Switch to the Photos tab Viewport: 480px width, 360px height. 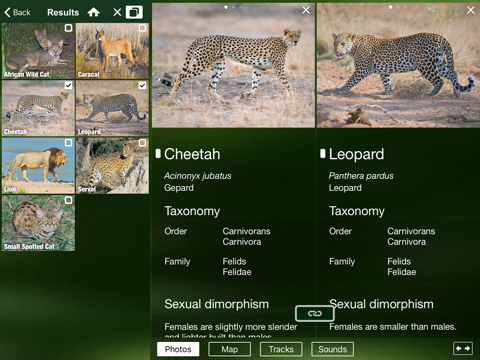178,349
